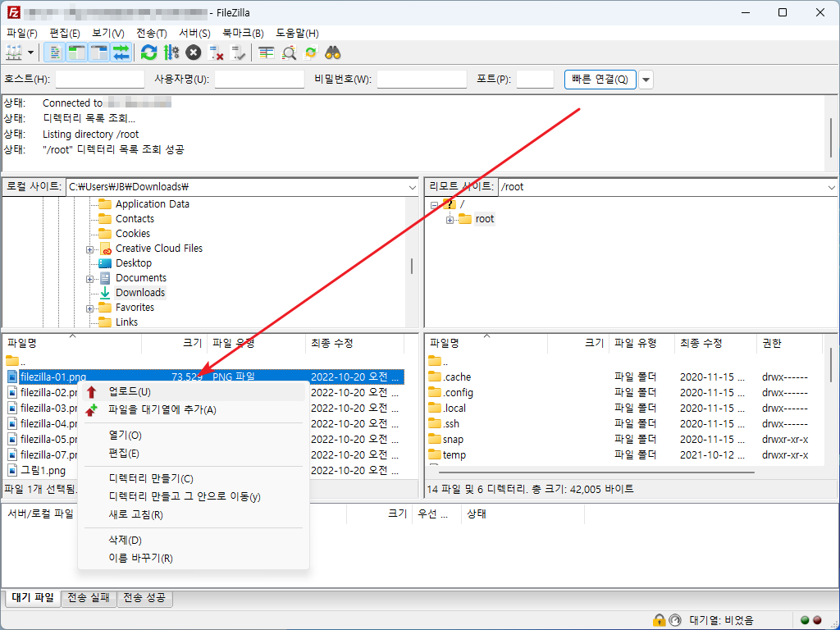Click the Downloads arrow icon in local tree
Screen dimensions: 840x630
point(106,293)
